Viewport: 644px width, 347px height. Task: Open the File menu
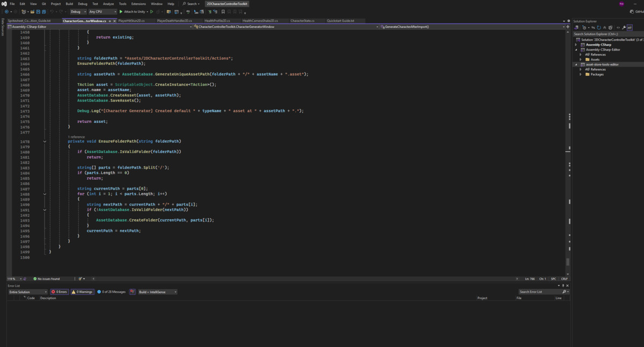(x=12, y=4)
